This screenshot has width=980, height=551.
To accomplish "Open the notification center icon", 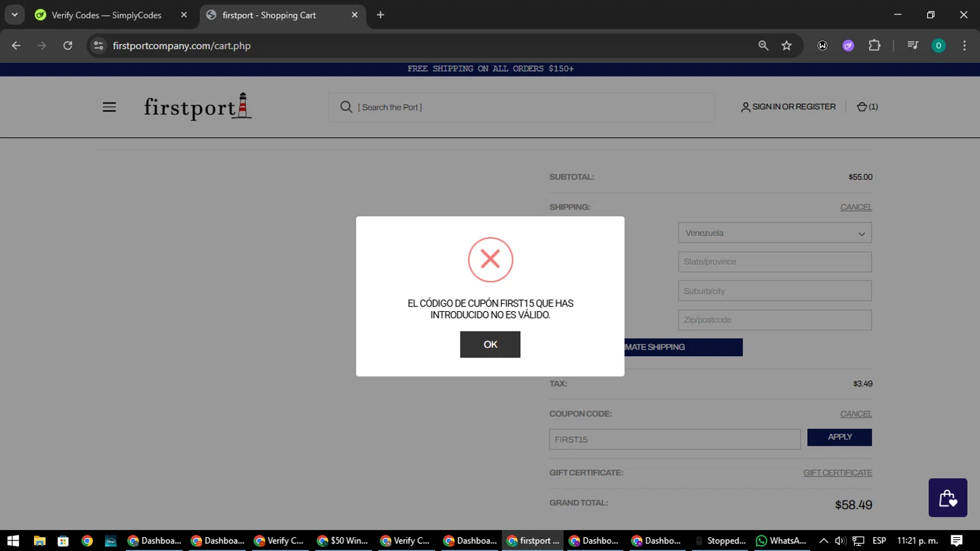I will click(x=956, y=541).
